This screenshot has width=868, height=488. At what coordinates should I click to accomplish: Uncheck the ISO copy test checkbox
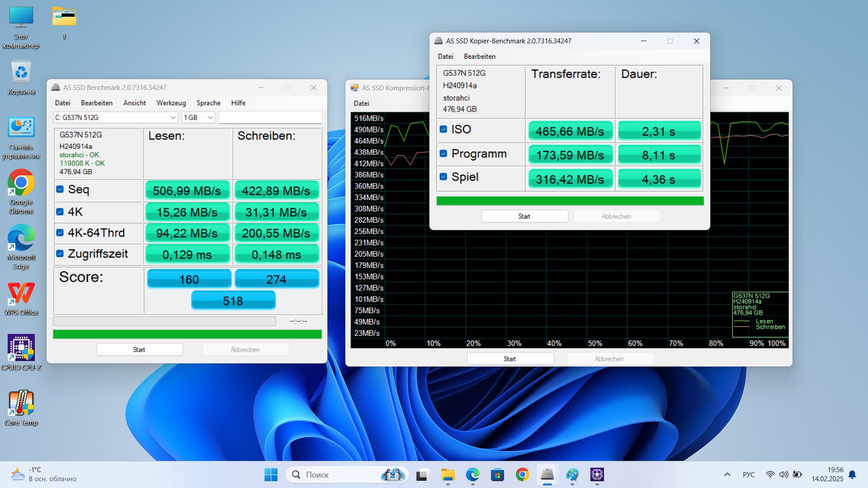coord(443,129)
